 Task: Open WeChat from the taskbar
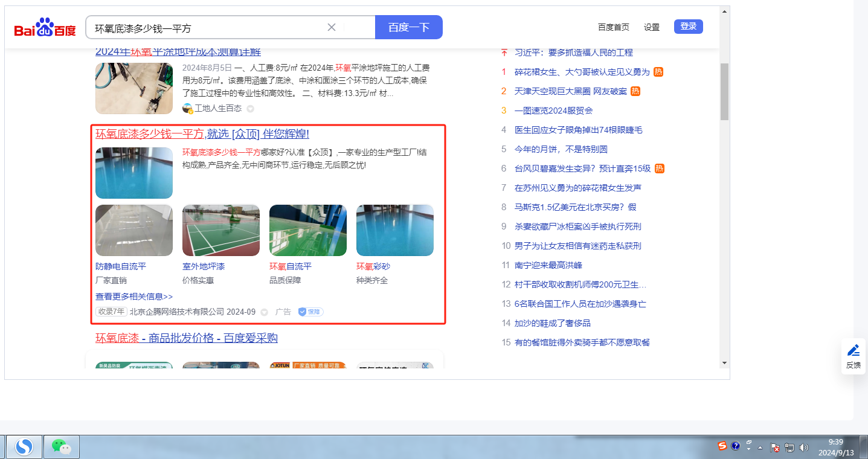(62, 447)
